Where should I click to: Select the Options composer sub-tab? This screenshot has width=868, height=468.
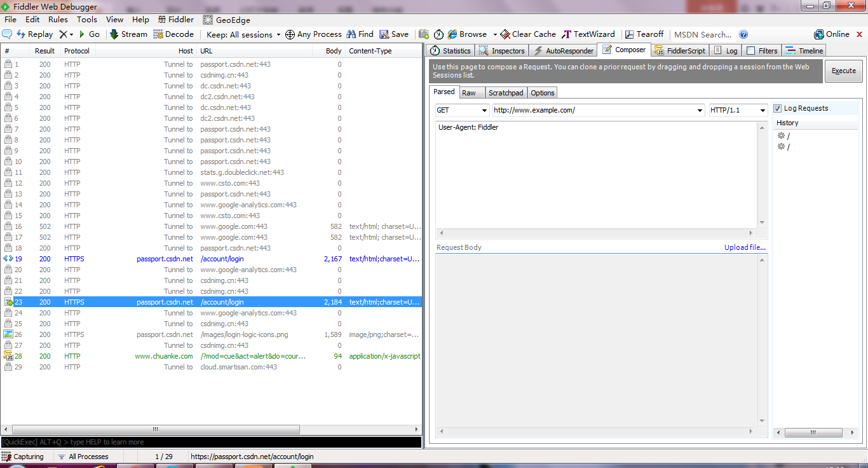[543, 93]
